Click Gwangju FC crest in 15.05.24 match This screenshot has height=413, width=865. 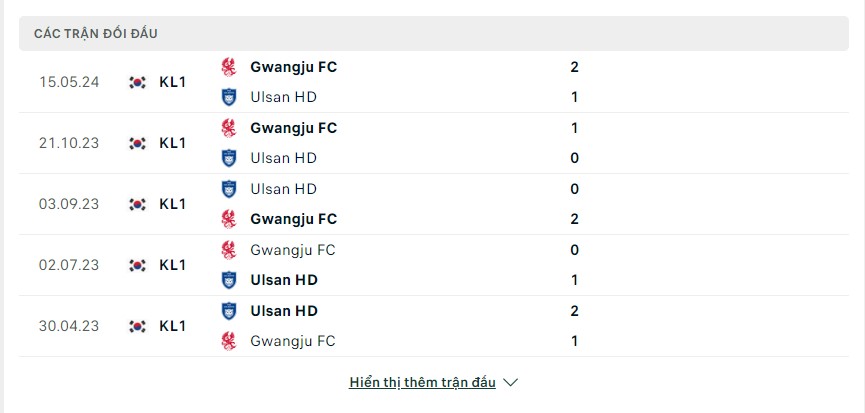(x=228, y=67)
